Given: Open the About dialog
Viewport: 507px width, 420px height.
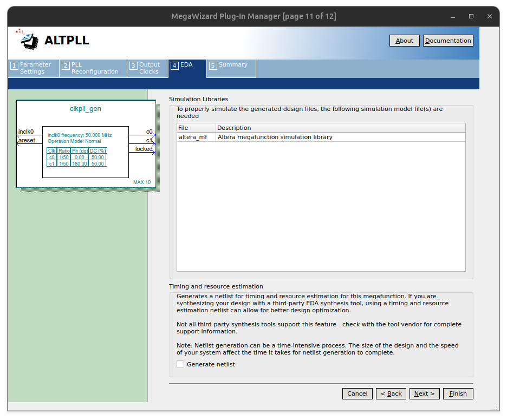Looking at the screenshot, I should pyautogui.click(x=404, y=41).
